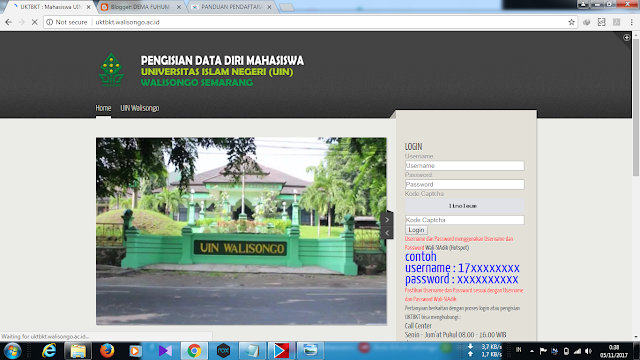Click the square extension icon left of the Chrome menu
Screen dimensions: 640x360
[x=616, y=22]
